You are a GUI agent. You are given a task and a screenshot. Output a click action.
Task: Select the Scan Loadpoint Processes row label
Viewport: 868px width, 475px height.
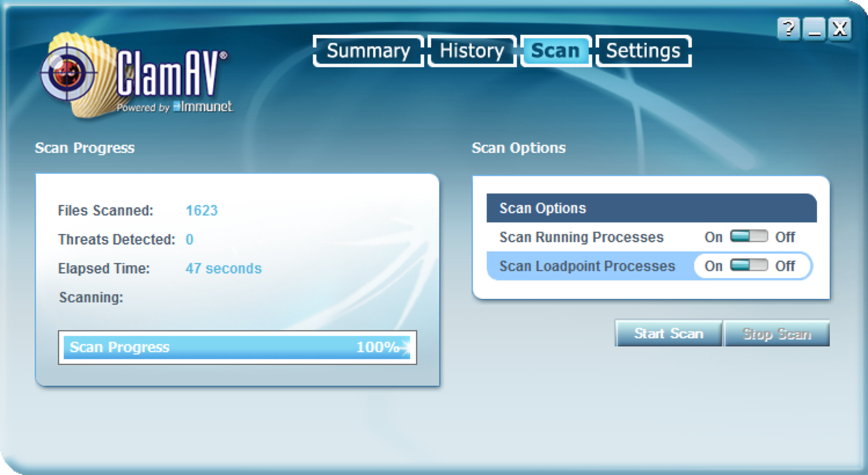coord(587,266)
